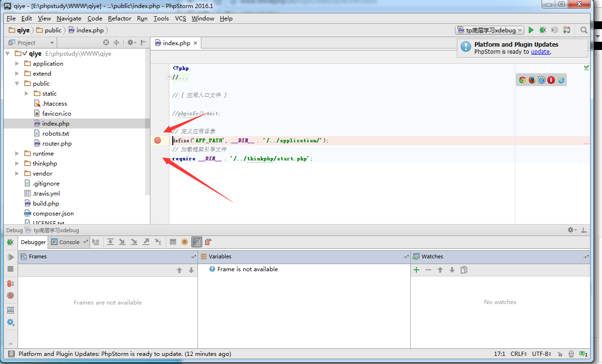This screenshot has width=602, height=364.
Task: Click Show Execution Point icon
Action: click(x=96, y=242)
